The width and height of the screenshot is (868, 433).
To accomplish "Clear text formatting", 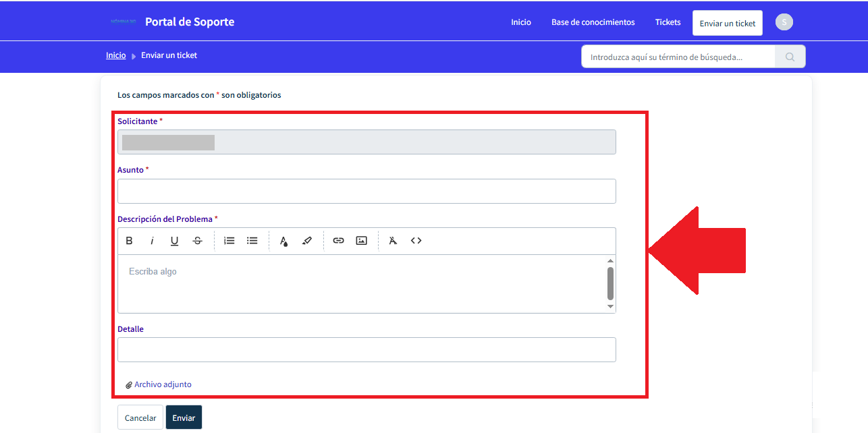I will coord(394,241).
